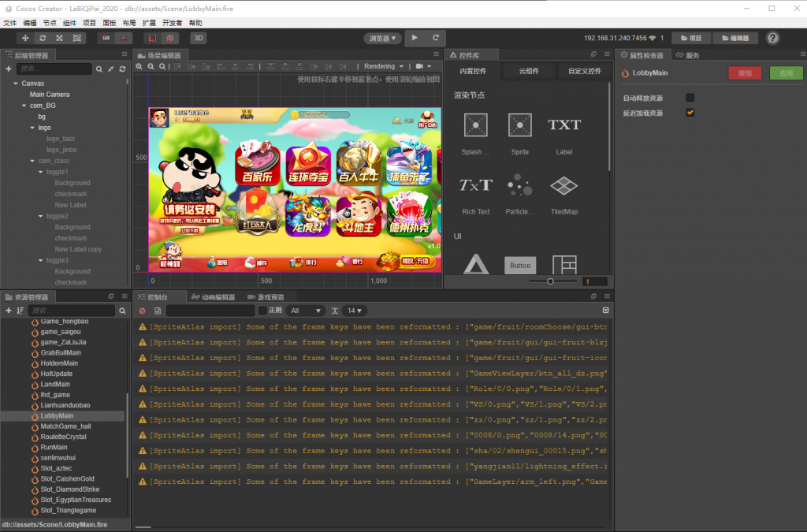
Task: Toggle console collapse-duplicates icon at far right
Action: pos(606,311)
